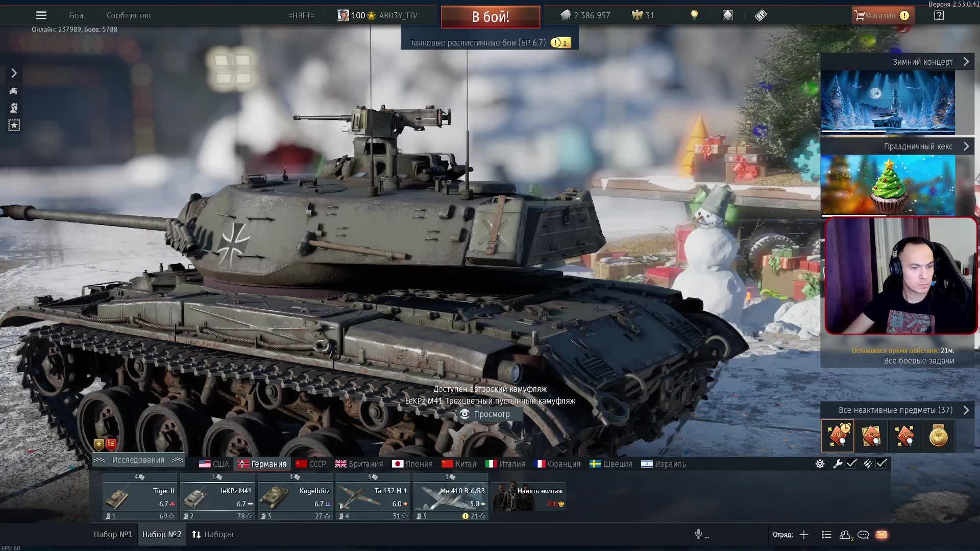Open the mail inbox envelope icon
Image resolution: width=980 pixels, height=551 pixels.
(881, 535)
